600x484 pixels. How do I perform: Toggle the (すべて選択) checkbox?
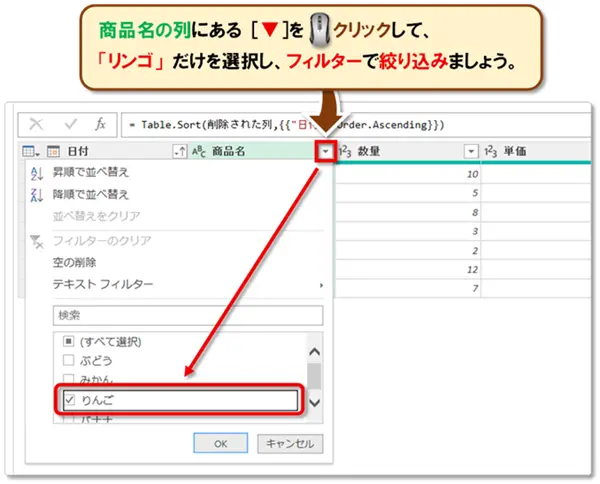tap(68, 341)
